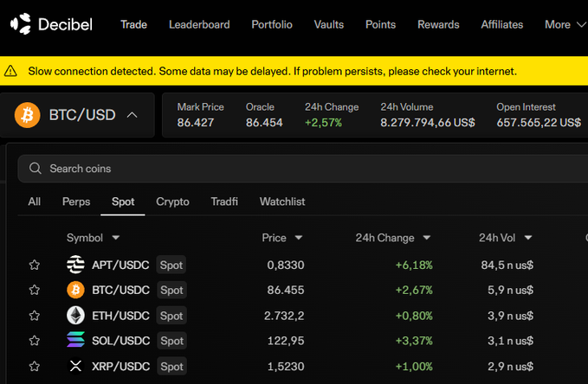The image size is (588, 384).
Task: Click the +6,18% change value
Action: point(414,265)
